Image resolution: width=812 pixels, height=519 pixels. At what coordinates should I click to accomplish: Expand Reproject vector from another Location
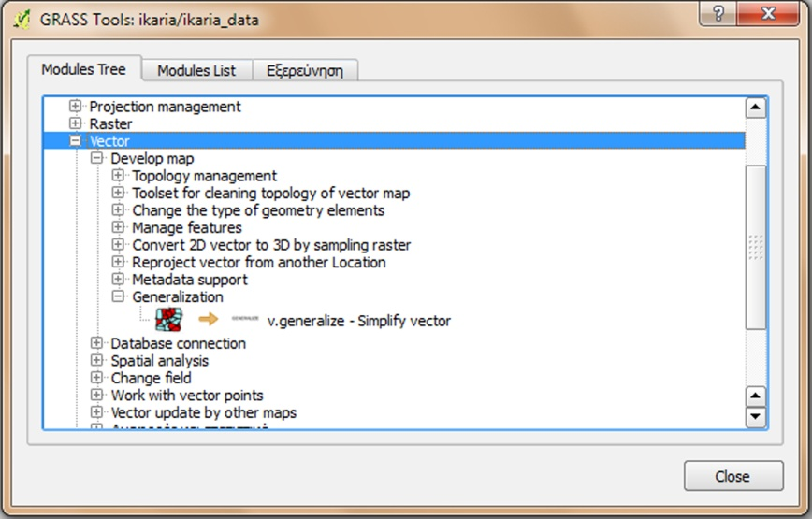coord(118,262)
